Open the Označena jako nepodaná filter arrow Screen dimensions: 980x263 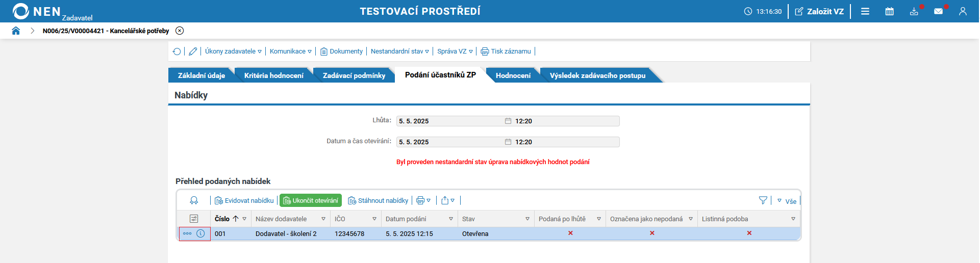pyautogui.click(x=691, y=219)
